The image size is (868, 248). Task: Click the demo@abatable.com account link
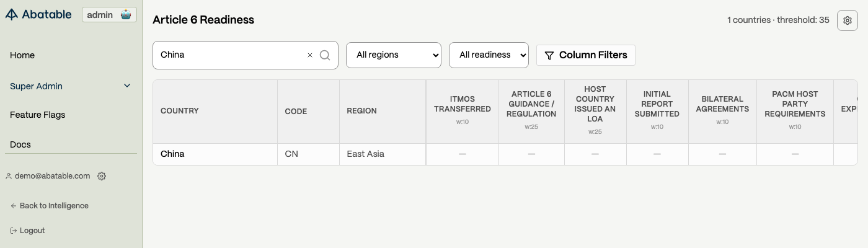(x=53, y=176)
